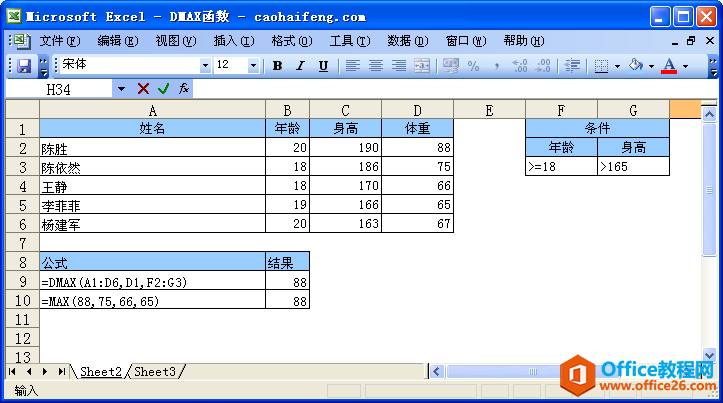Click the condition cell >=18
This screenshot has width=723, height=403.
pos(561,166)
